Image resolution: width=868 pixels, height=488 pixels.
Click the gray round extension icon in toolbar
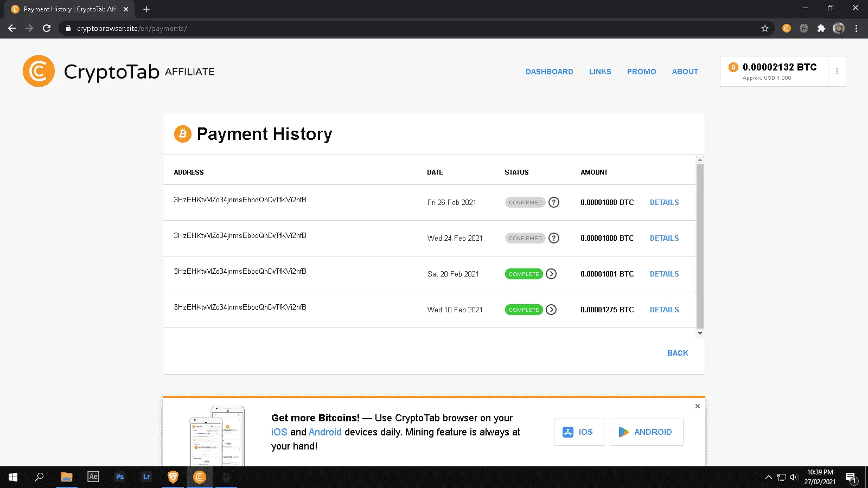point(804,28)
